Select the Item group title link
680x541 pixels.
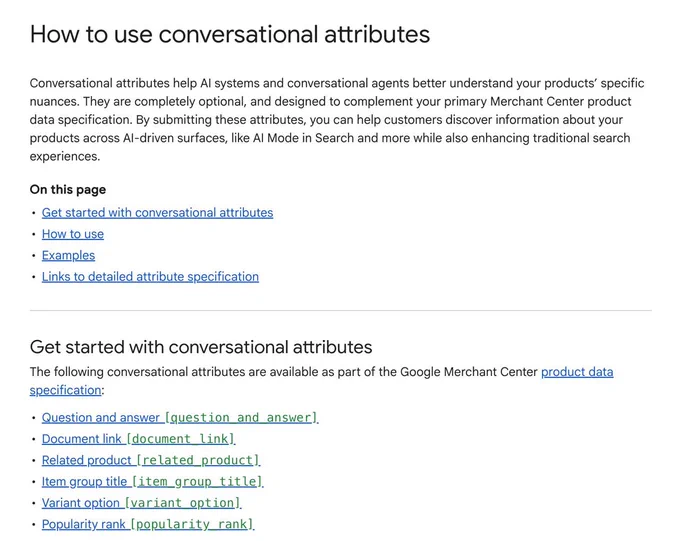click(153, 482)
